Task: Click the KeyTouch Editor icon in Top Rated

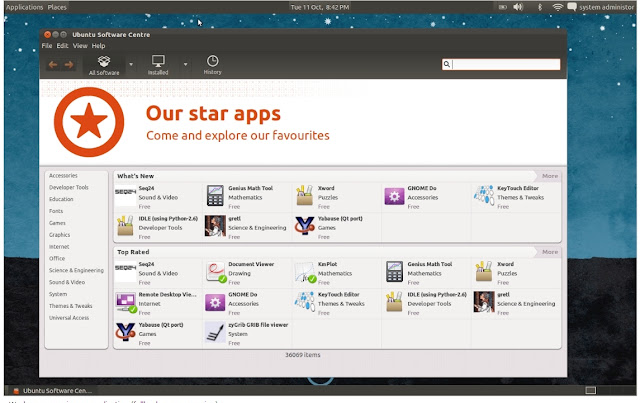Action: click(x=304, y=301)
